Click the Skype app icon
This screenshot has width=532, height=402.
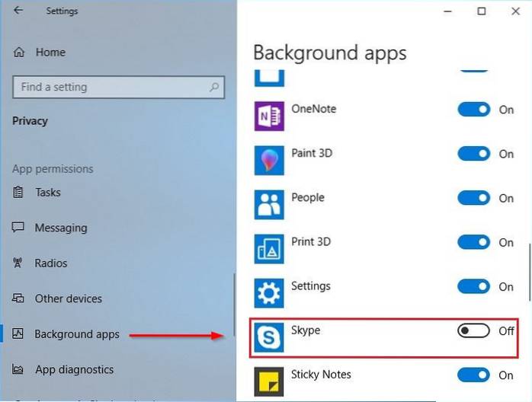269,338
